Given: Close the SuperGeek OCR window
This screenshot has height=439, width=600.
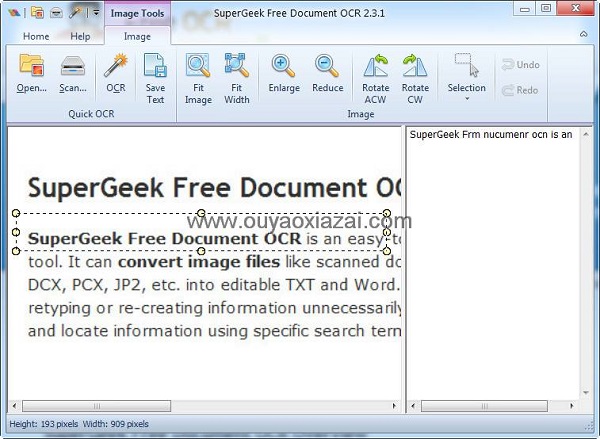Looking at the screenshot, I should [x=576, y=8].
